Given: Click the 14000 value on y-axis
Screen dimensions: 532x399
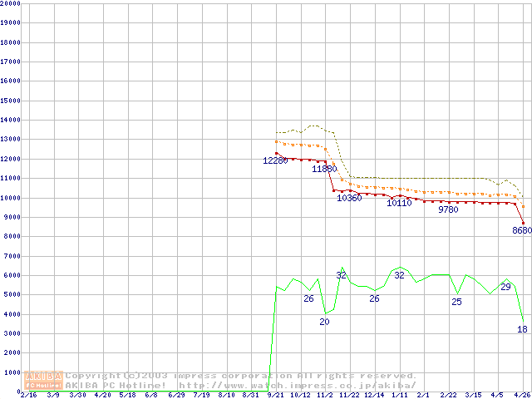Looking at the screenshot, I should pos(11,120).
